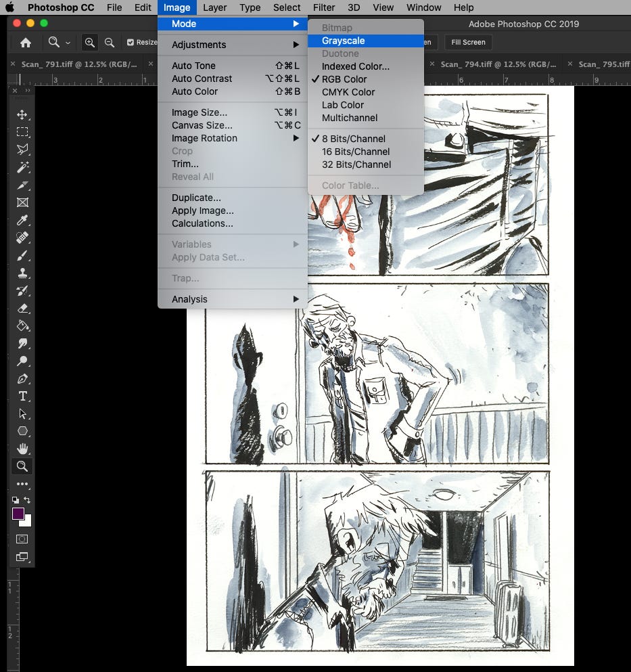Click the Zoom In magnifier button

[89, 43]
